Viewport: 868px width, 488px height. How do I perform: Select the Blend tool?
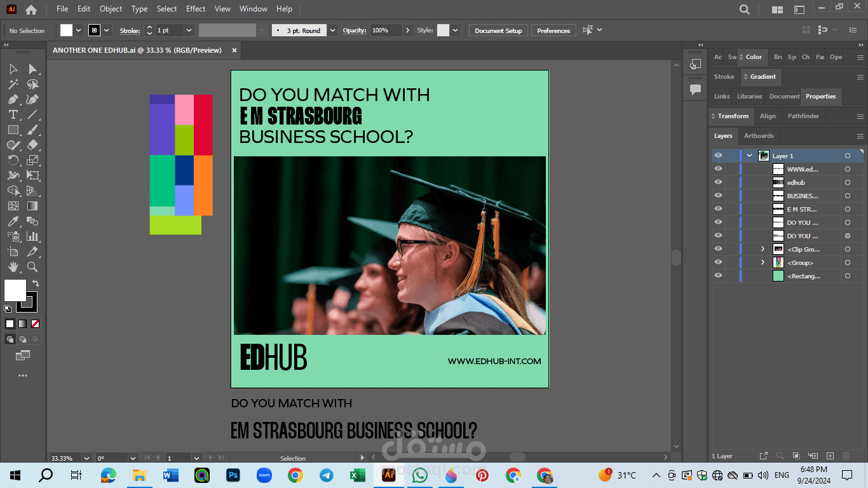[x=32, y=221]
